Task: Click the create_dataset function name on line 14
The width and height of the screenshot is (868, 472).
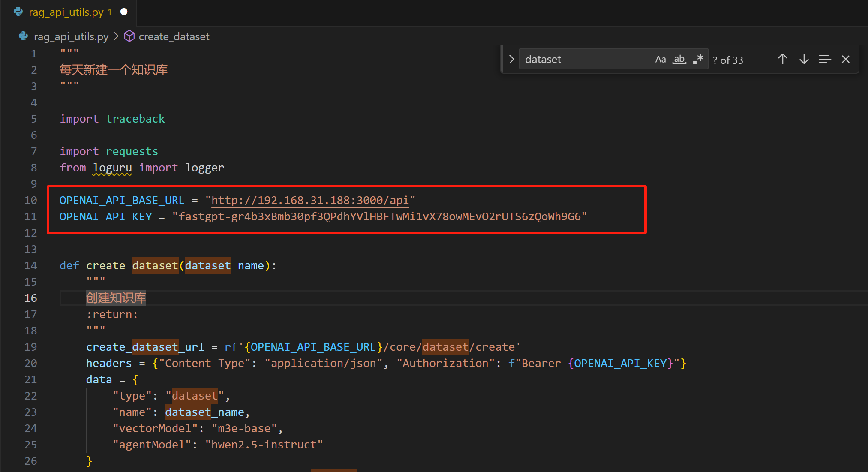Action: tap(132, 265)
